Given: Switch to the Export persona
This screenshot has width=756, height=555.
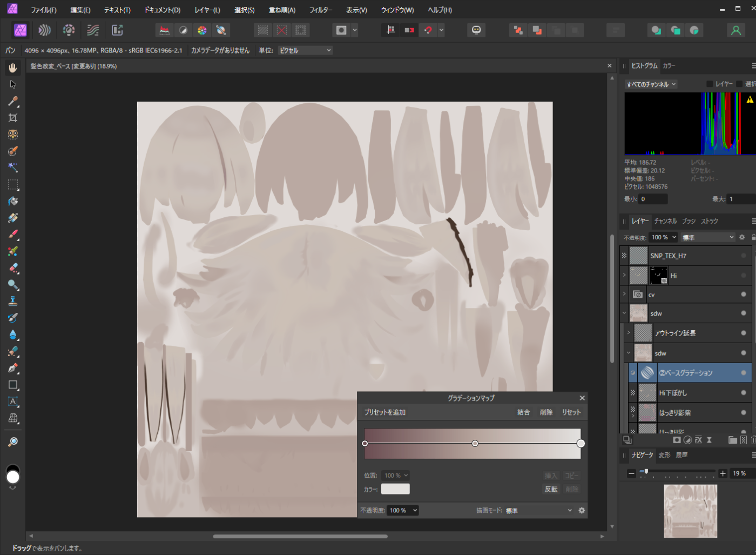Looking at the screenshot, I should pos(117,30).
